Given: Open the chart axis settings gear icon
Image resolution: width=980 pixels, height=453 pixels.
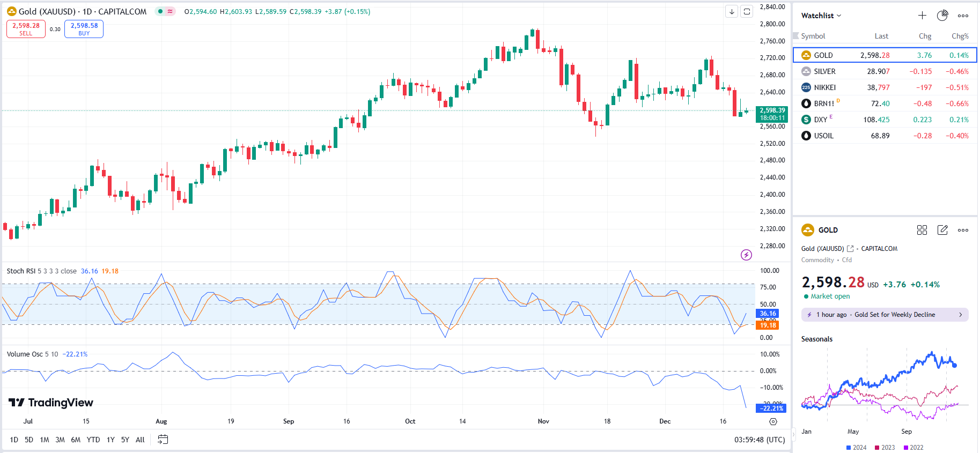Looking at the screenshot, I should tap(773, 422).
